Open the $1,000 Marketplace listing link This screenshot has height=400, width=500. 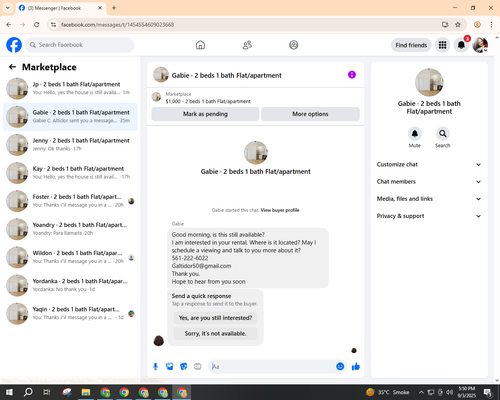pyautogui.click(x=208, y=101)
